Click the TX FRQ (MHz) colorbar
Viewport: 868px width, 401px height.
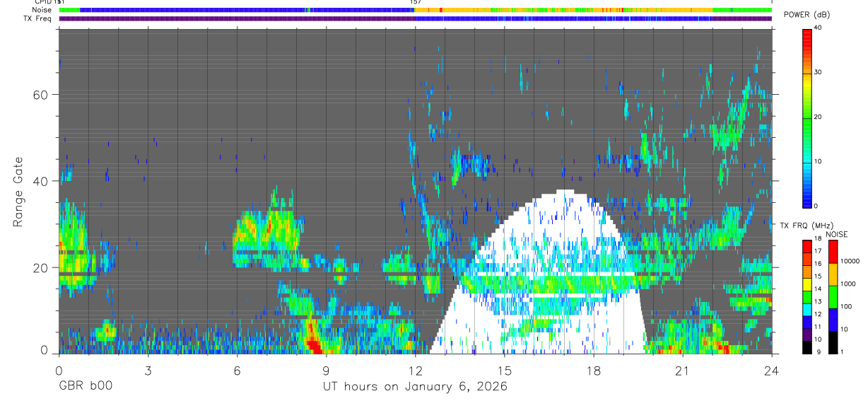click(807, 297)
